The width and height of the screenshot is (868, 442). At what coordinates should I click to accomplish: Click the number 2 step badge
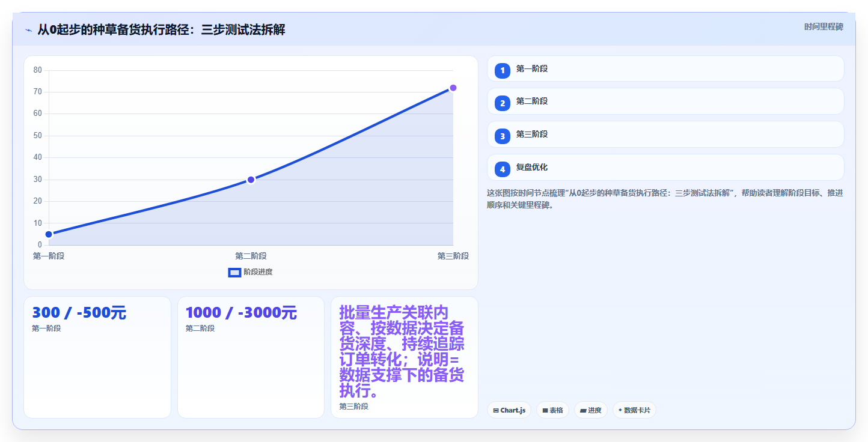pos(503,103)
